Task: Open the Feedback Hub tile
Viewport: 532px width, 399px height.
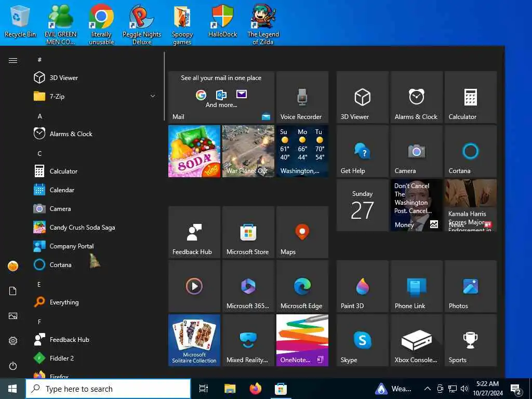Action: [x=194, y=232]
